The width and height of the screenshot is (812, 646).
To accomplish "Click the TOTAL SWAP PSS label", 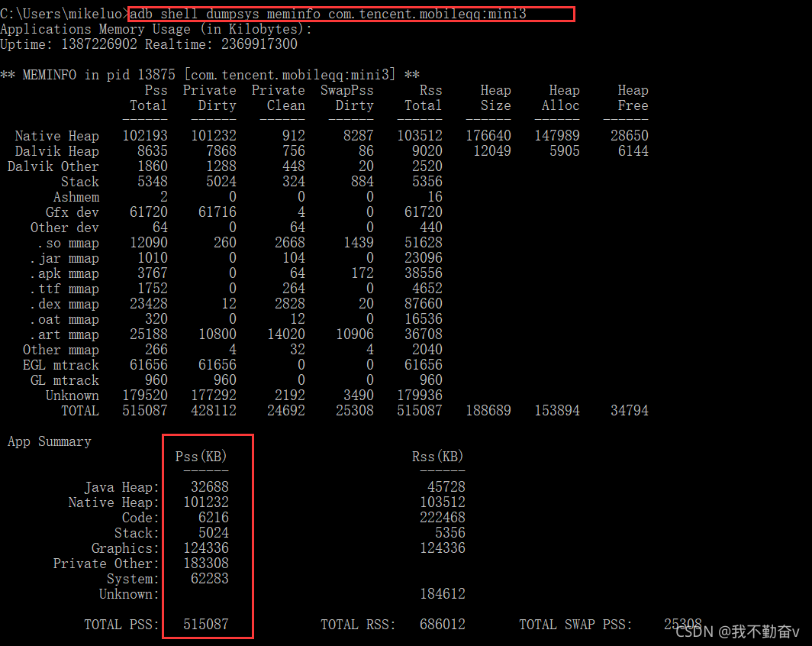I will 575,625.
